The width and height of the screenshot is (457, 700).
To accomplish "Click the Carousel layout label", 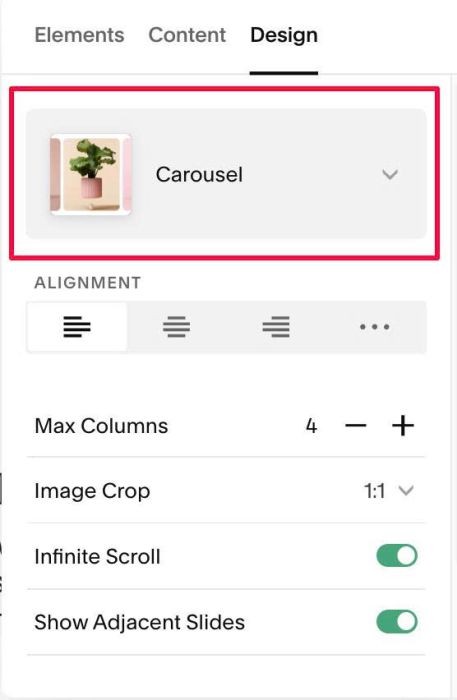I will click(199, 175).
